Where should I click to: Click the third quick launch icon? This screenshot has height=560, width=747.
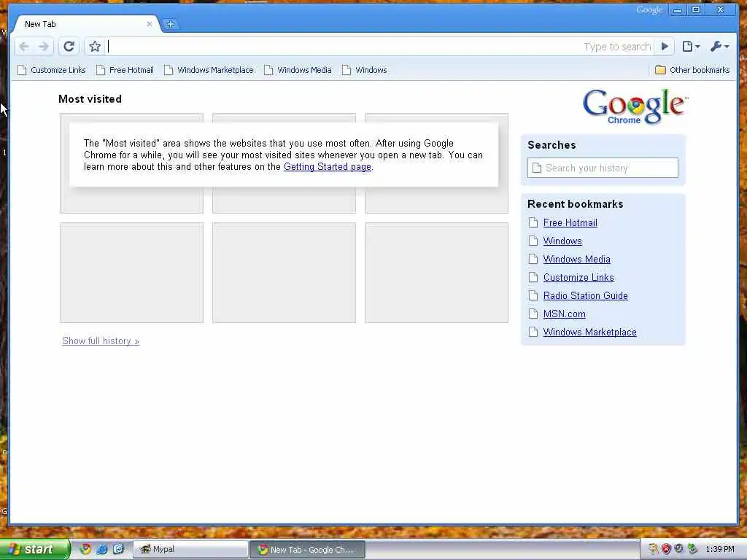pos(117,549)
